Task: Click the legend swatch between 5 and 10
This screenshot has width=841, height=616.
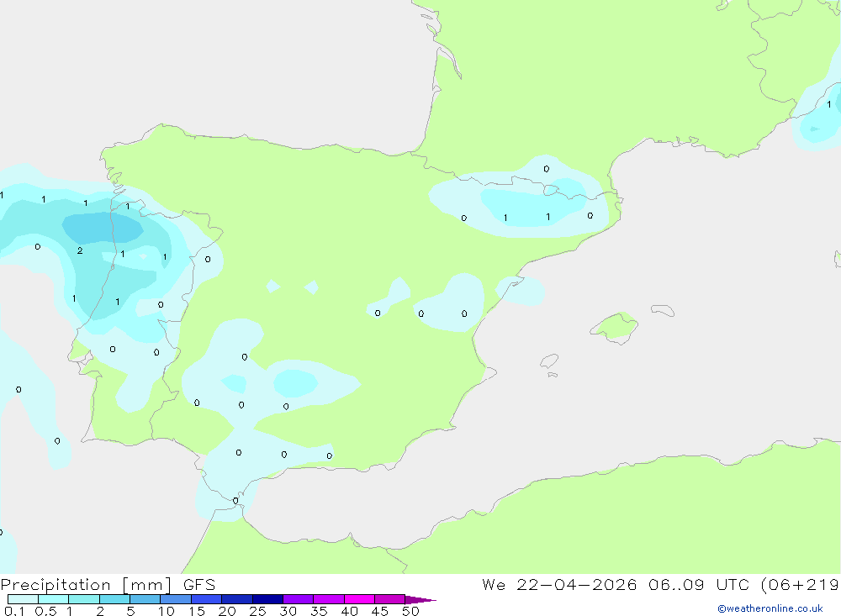Action: pos(145,599)
